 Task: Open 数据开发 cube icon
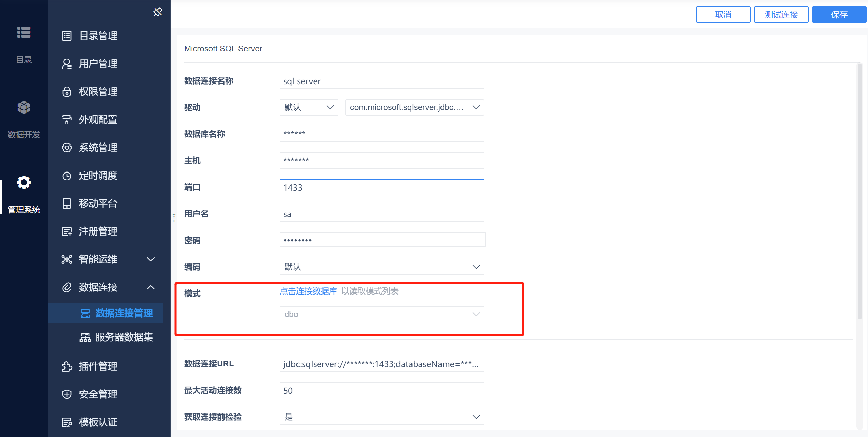(x=24, y=107)
